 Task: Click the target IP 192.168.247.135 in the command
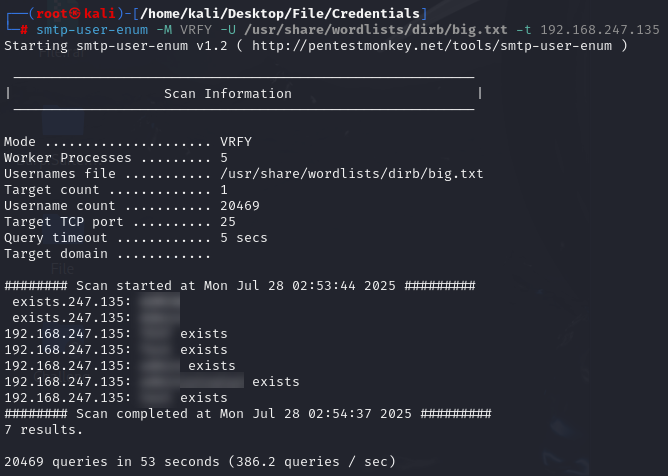click(x=599, y=30)
